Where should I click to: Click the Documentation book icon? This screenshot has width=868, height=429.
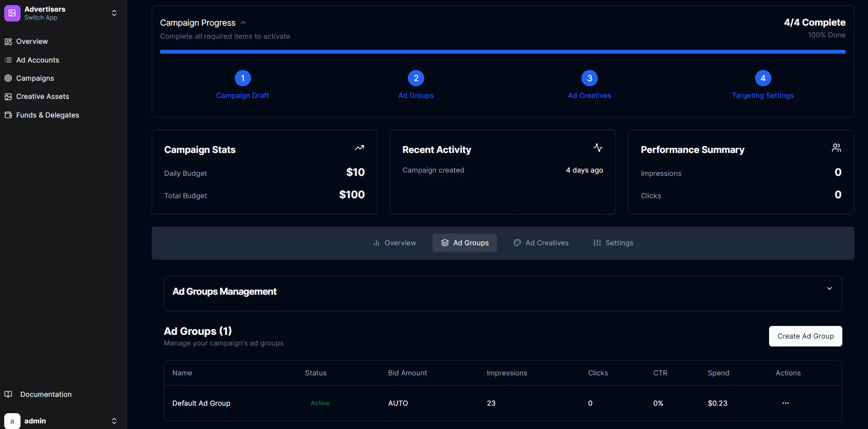[8, 394]
